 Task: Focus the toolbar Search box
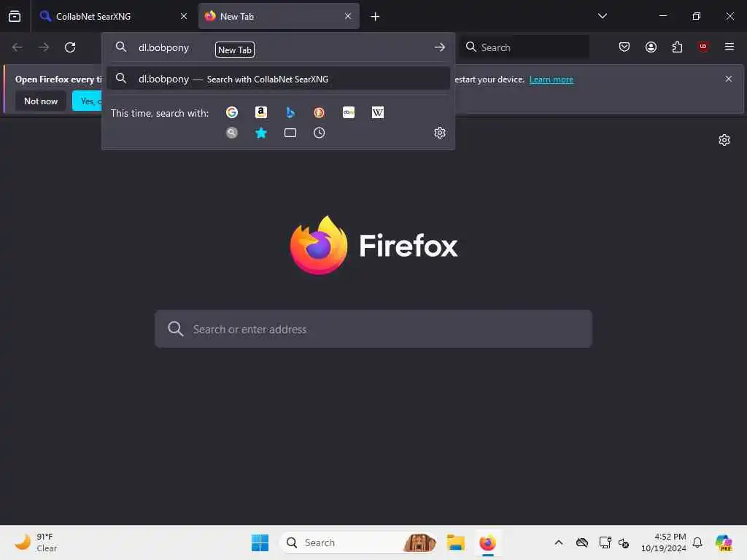click(525, 47)
